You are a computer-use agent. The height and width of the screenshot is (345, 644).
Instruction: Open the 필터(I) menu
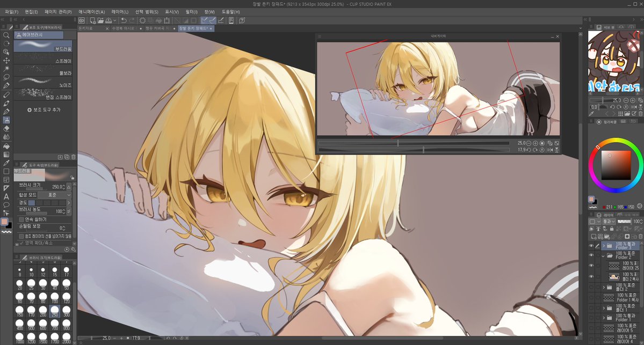pos(191,12)
